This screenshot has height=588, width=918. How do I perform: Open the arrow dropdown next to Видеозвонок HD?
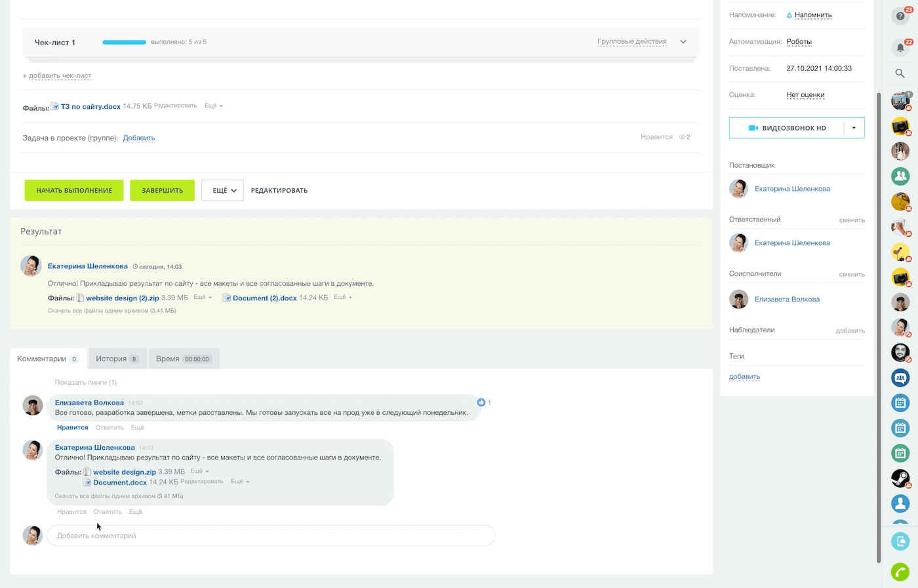tap(854, 128)
